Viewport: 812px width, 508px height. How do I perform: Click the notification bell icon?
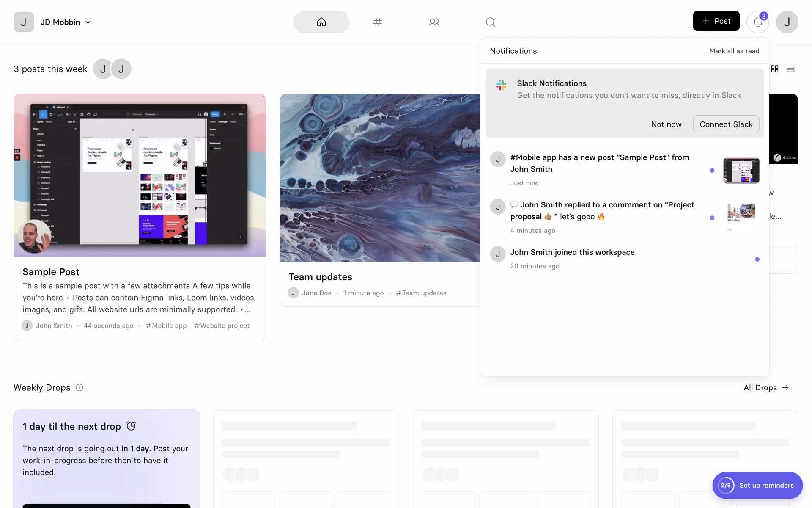757,22
